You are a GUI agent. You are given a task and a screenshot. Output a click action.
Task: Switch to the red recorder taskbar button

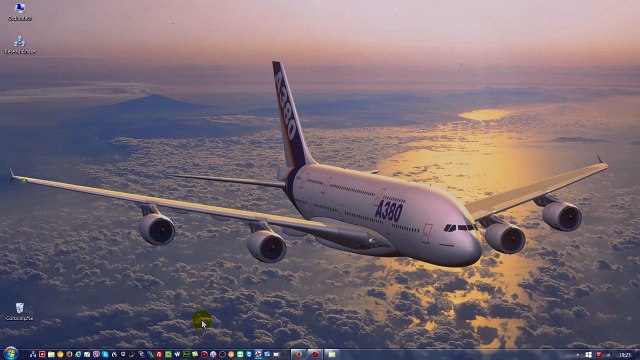pos(315,354)
